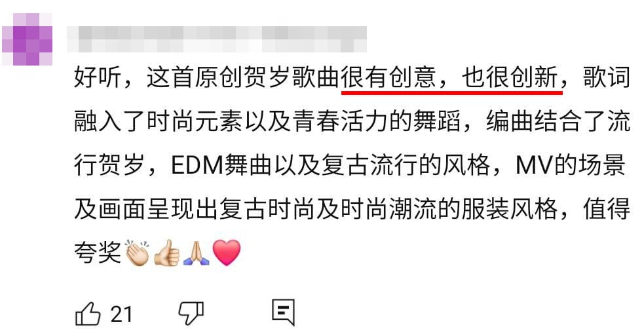Click the word 舞蹈 in the second line
Screen dimensions: 644x329
click(436, 121)
